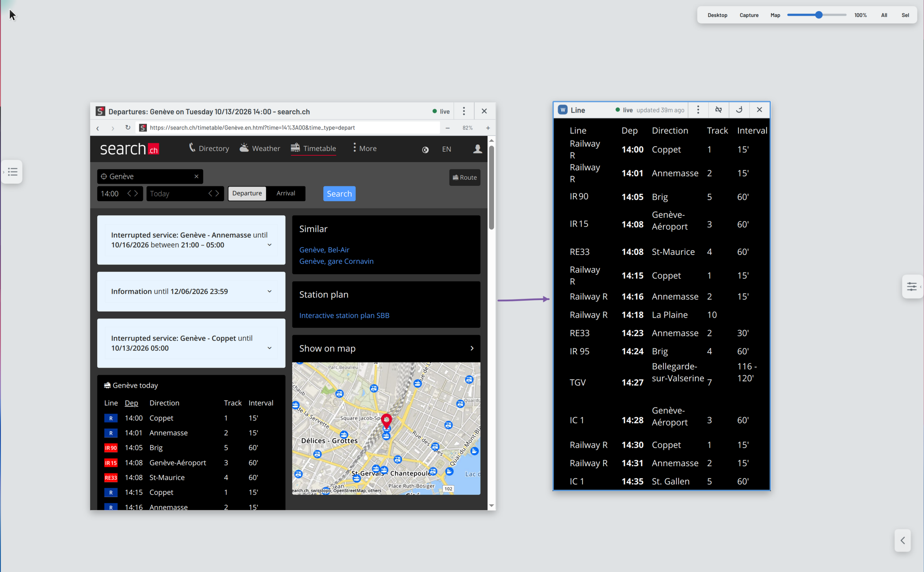
Task: Open the Timetable tab
Action: [x=313, y=148]
